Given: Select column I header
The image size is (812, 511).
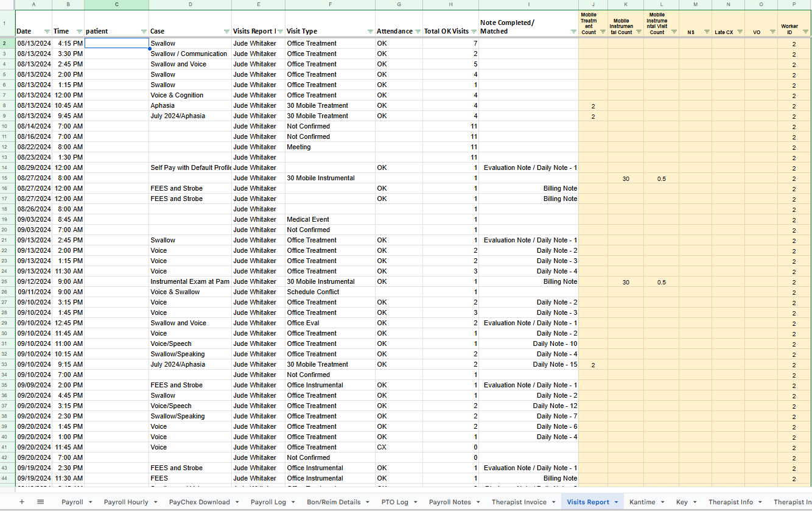Looking at the screenshot, I should click(528, 5).
